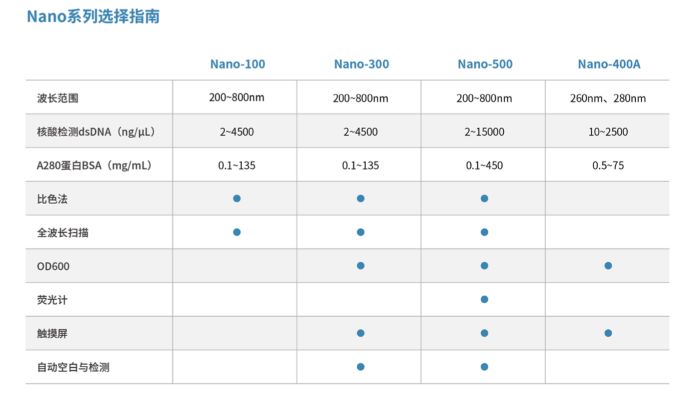700x399 pixels.
Task: Click the Nano-100 比色法 dot
Action: (x=237, y=198)
